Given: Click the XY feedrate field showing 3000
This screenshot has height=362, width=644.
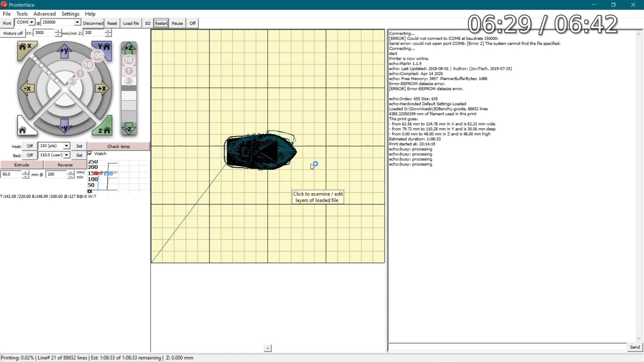Looking at the screenshot, I should [x=44, y=33].
